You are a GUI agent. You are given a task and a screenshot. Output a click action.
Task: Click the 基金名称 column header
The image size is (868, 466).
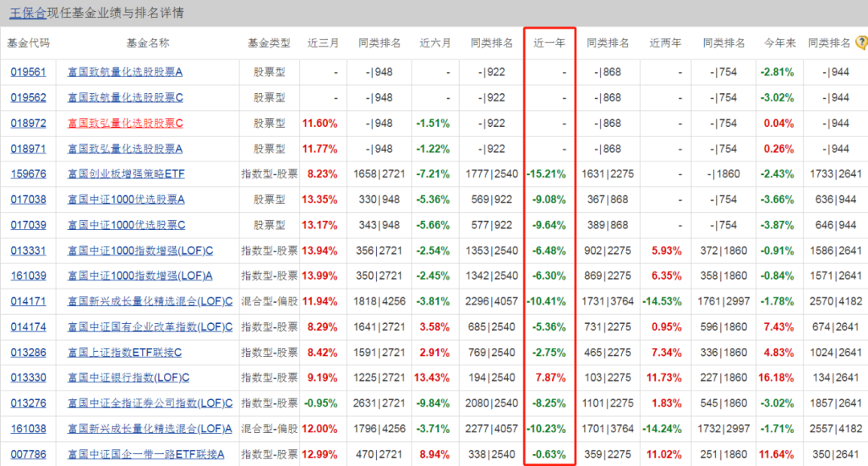coord(147,43)
